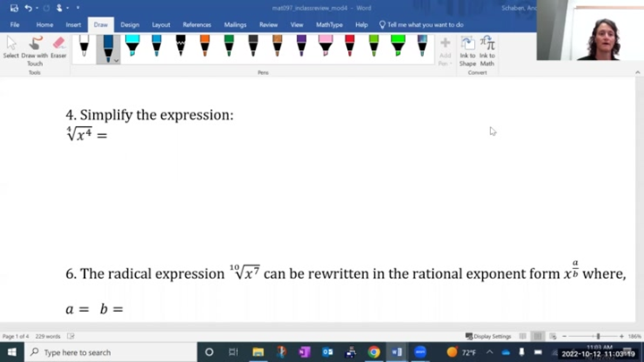The image size is (644, 362).
Task: Select the purple pen
Action: (x=301, y=45)
